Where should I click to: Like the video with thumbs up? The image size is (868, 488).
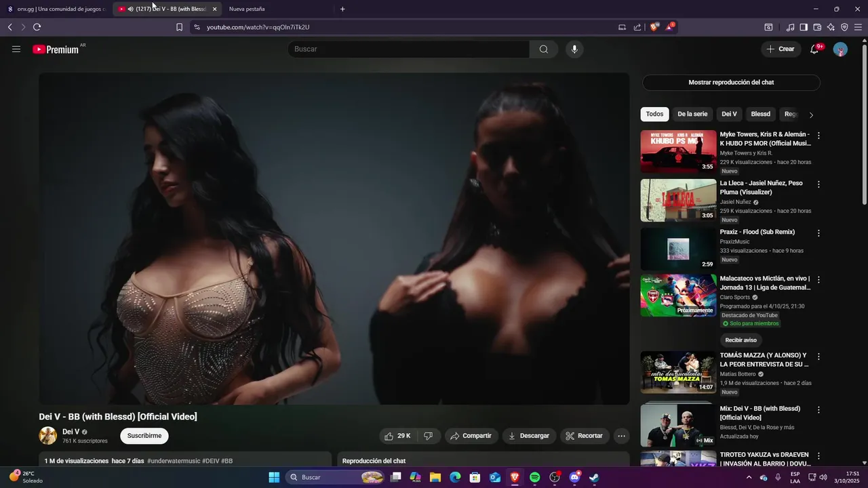pyautogui.click(x=397, y=436)
